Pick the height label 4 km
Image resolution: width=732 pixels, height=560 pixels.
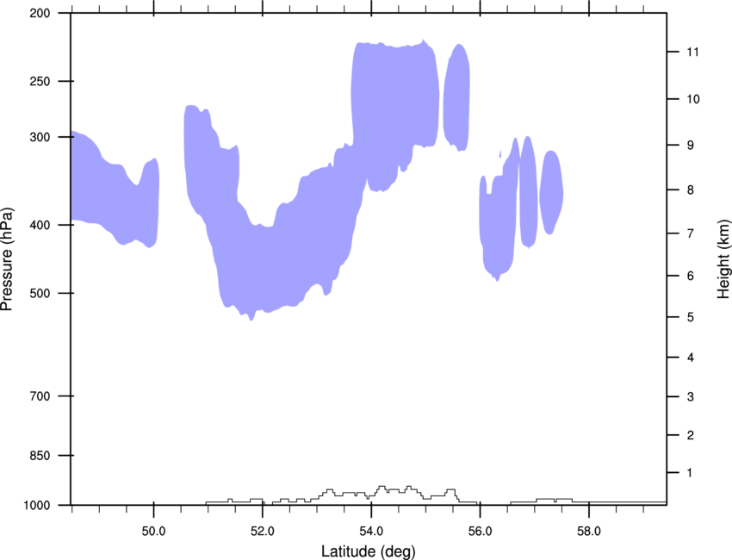[690, 358]
